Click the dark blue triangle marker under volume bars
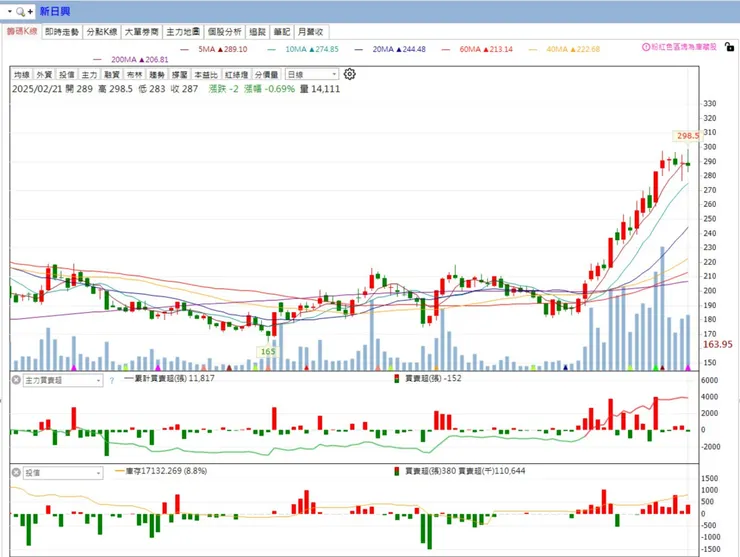Image resolution: width=740 pixels, height=557 pixels. [565, 367]
